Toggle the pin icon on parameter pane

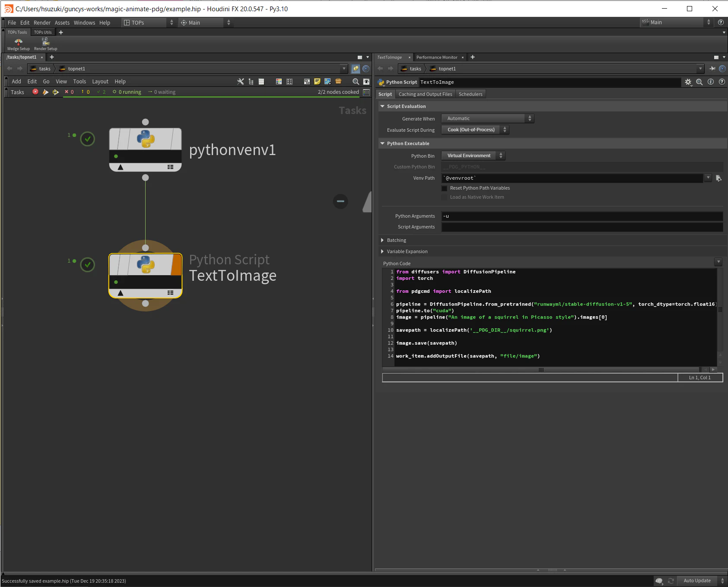pyautogui.click(x=712, y=69)
